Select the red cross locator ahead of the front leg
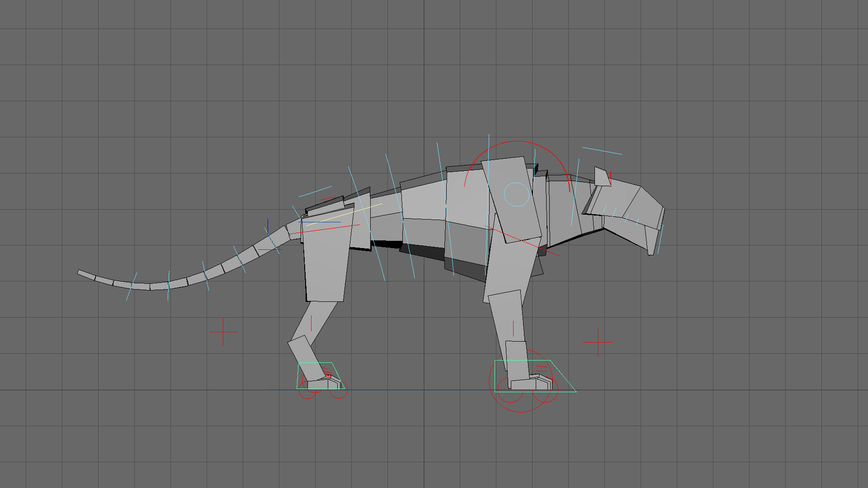 598,342
